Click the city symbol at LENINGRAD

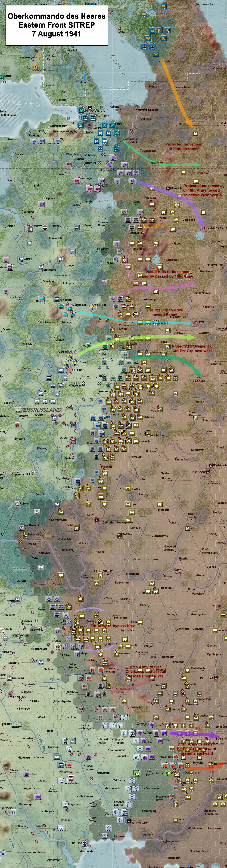coord(90,107)
